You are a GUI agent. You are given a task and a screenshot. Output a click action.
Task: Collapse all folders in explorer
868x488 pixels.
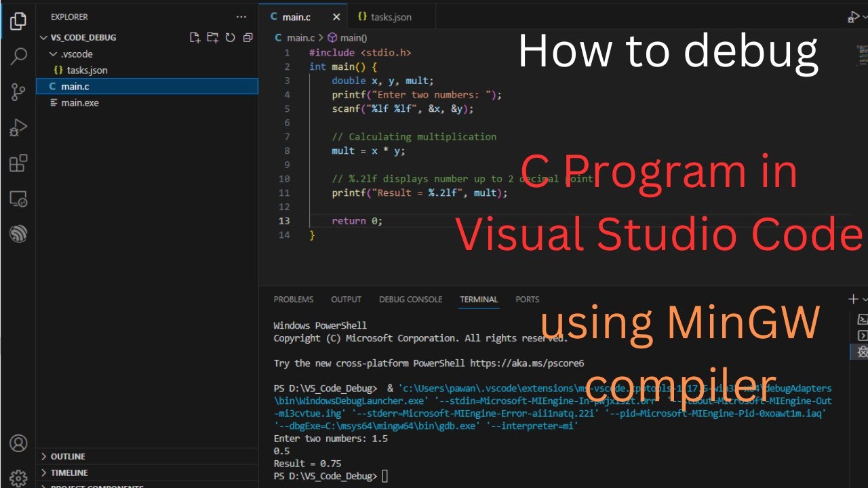(248, 37)
